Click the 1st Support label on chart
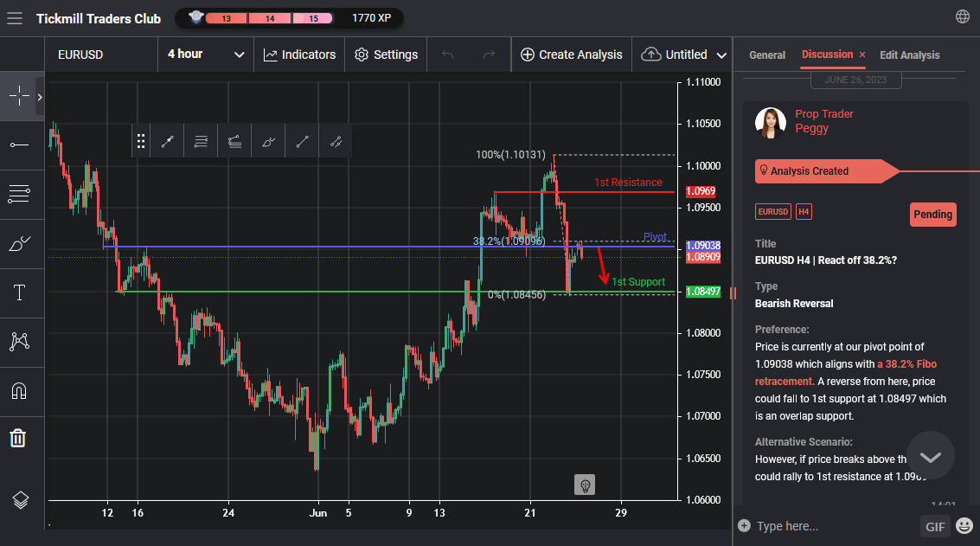 click(x=638, y=282)
